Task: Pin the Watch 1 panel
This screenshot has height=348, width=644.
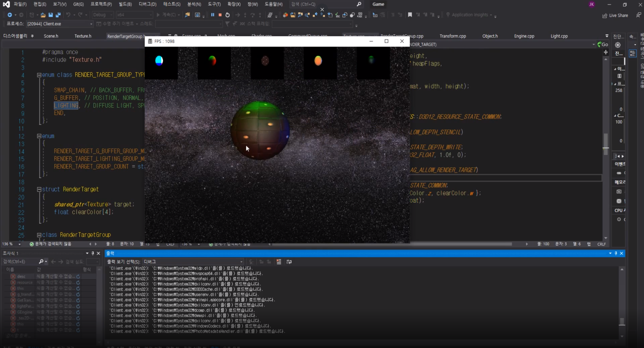Action: (93, 253)
